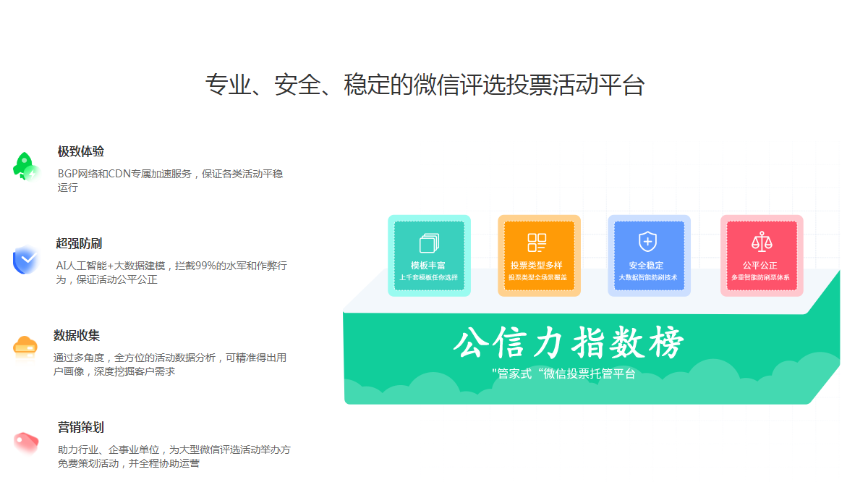This screenshot has width=868, height=485.
Task: Click the 上千套模板任你选择 caption
Action: (429, 278)
